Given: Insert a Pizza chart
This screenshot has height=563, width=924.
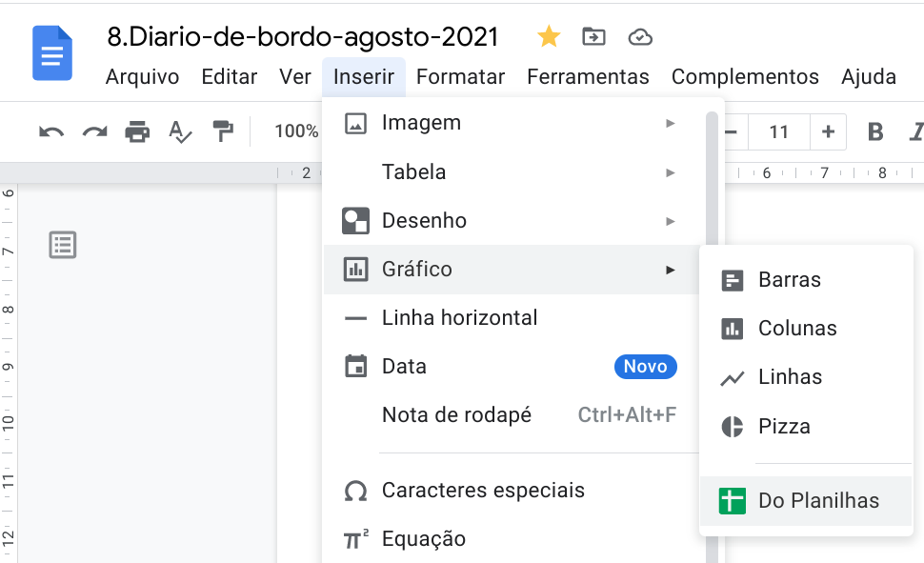Looking at the screenshot, I should click(x=784, y=426).
